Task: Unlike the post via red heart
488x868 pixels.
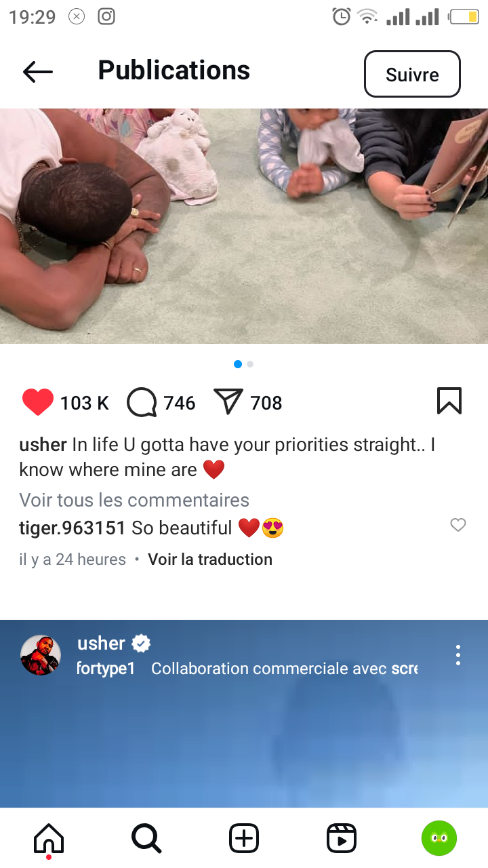Action: coord(38,402)
